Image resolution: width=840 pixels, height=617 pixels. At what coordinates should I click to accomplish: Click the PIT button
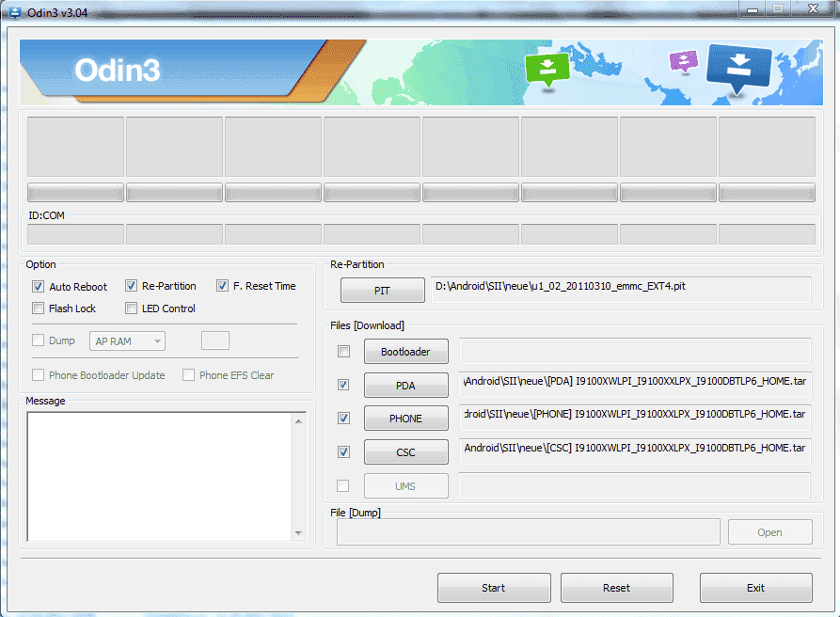pyautogui.click(x=383, y=291)
